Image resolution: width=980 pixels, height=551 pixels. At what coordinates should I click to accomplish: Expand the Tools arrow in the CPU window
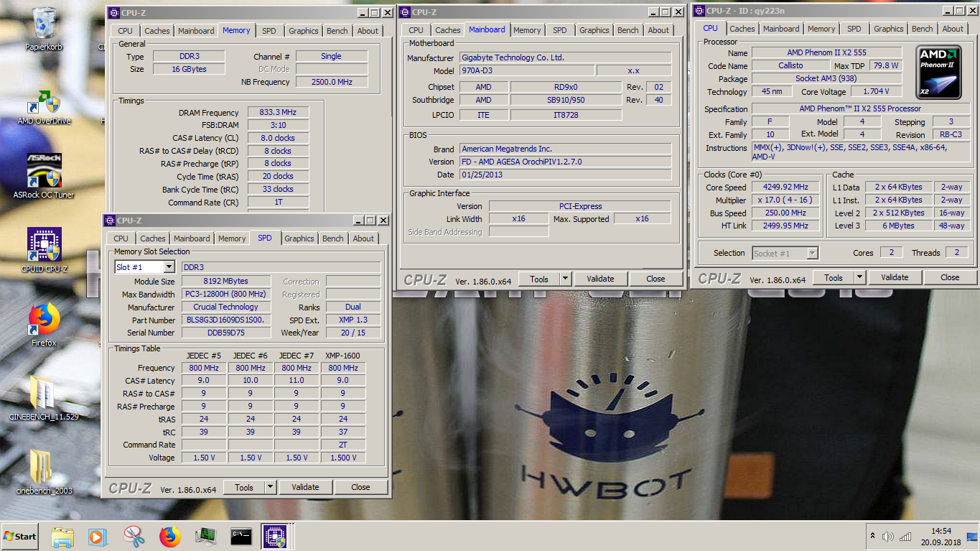point(859,277)
